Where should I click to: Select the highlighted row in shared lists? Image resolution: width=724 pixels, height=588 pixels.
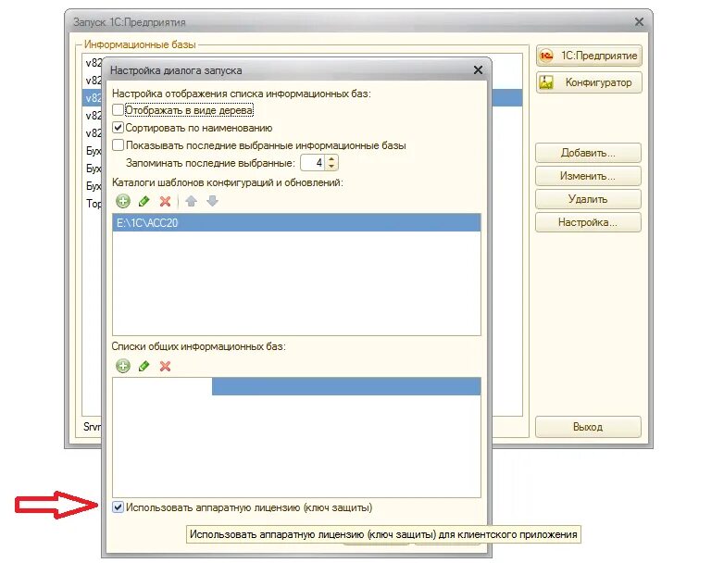pyautogui.click(x=346, y=386)
